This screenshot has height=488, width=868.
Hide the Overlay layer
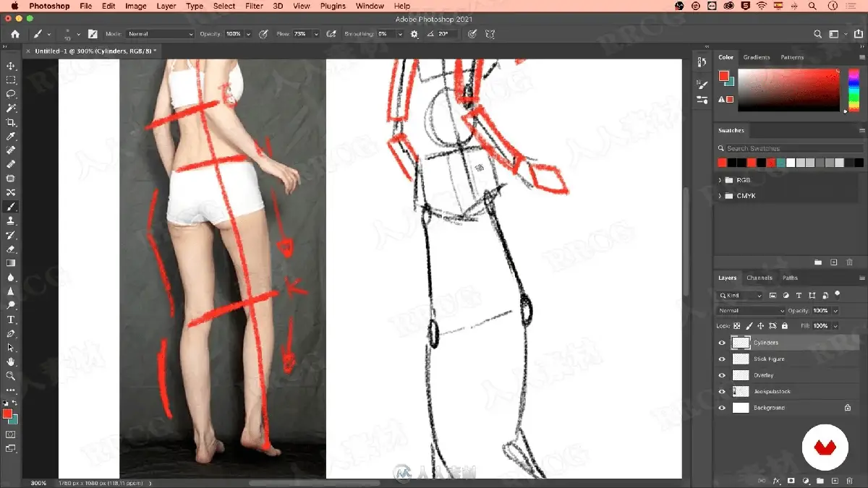[722, 375]
